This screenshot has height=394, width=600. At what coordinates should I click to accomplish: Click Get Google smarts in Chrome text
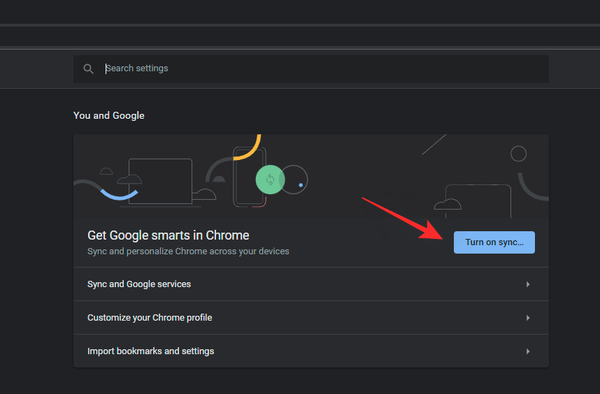[168, 235]
